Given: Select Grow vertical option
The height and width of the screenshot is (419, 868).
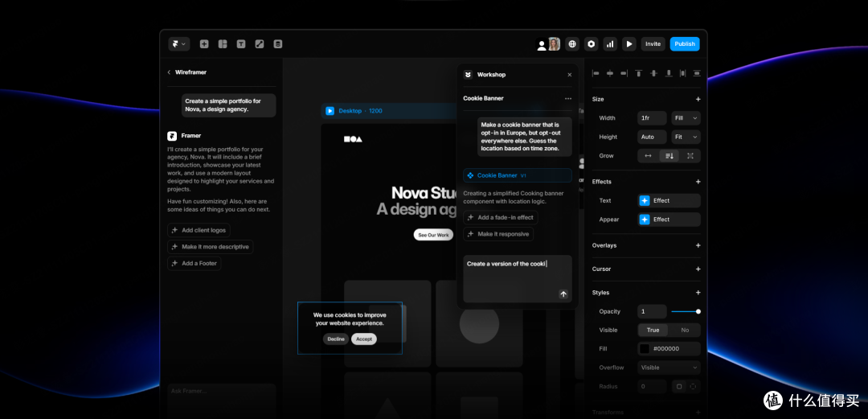Looking at the screenshot, I should click(x=669, y=156).
